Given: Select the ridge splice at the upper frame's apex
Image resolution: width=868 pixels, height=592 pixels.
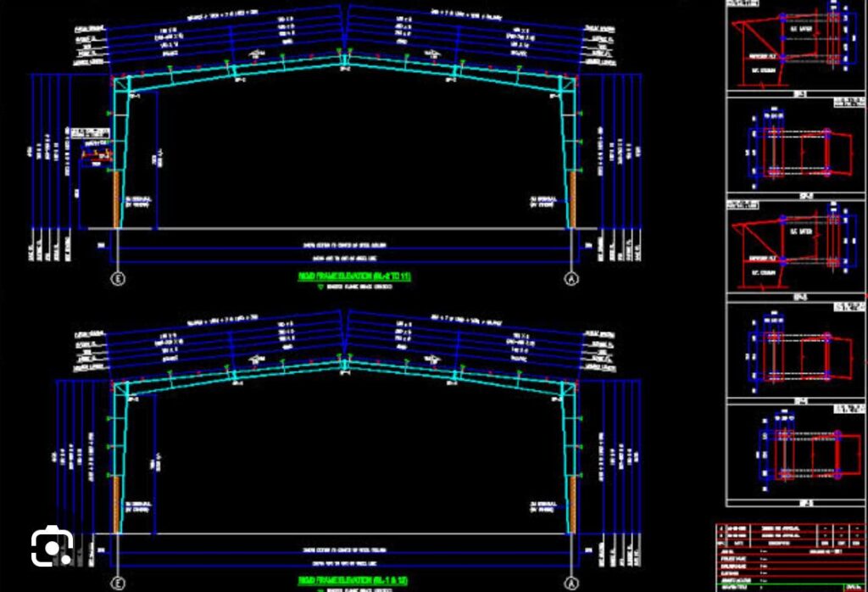Looking at the screenshot, I should point(345,60).
